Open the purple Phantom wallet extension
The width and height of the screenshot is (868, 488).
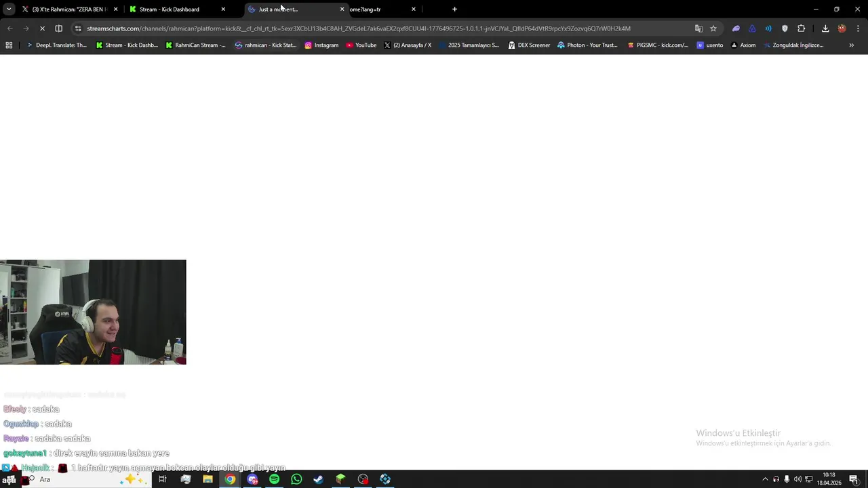[736, 28]
